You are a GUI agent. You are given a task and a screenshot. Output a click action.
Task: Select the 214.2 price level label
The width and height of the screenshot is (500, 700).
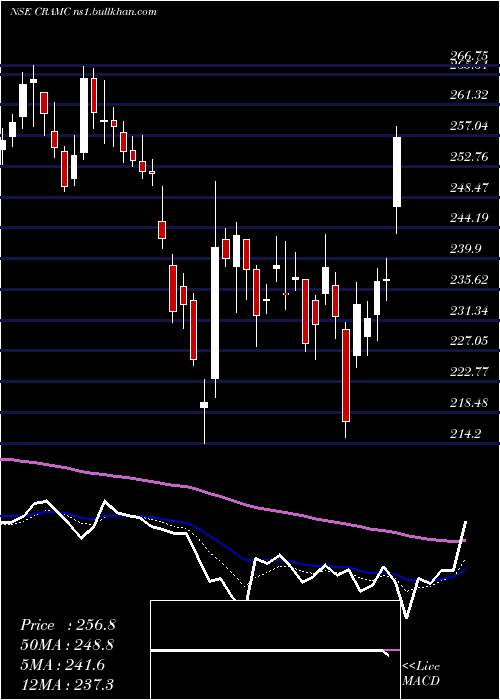click(x=466, y=433)
